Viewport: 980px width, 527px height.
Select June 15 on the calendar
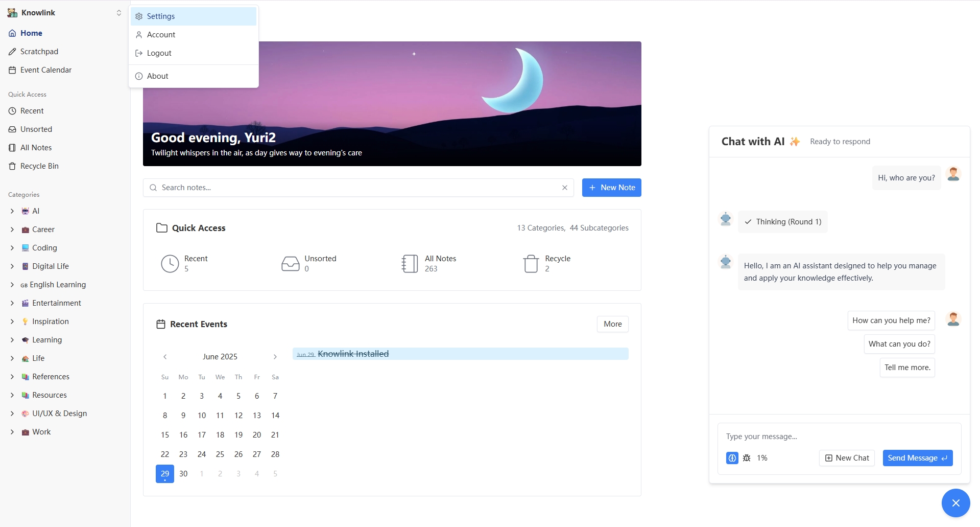tap(165, 435)
